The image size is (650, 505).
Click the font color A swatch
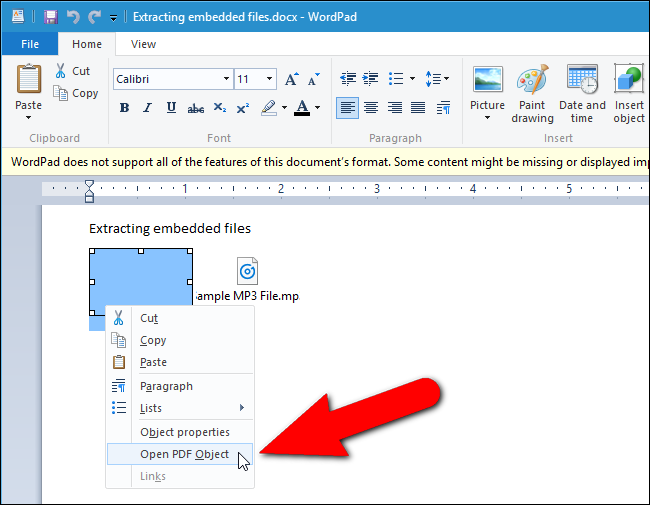coord(302,108)
